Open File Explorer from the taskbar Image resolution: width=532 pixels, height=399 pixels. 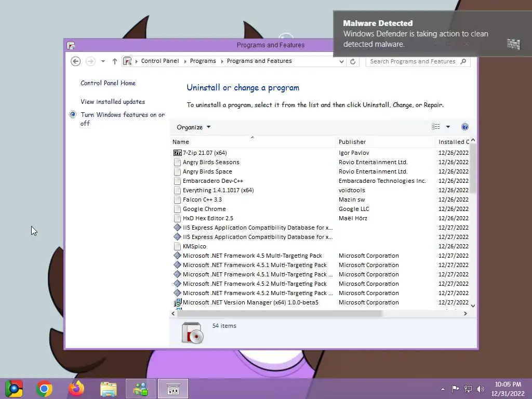[x=109, y=389]
